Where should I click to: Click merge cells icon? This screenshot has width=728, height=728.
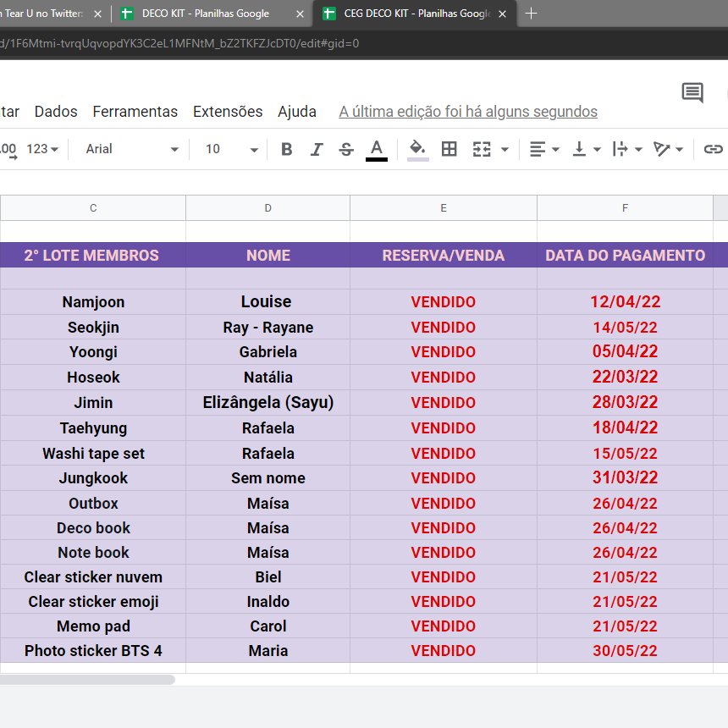pyautogui.click(x=482, y=149)
